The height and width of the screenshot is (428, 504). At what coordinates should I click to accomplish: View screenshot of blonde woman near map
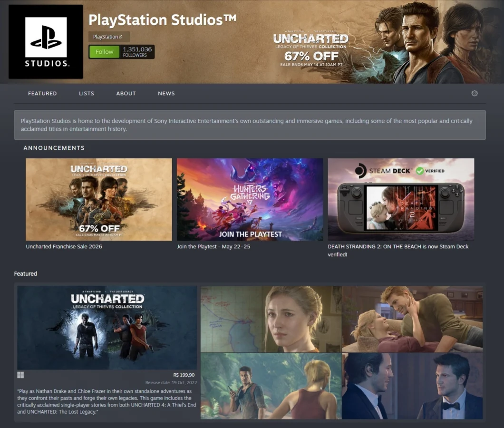coord(271,319)
